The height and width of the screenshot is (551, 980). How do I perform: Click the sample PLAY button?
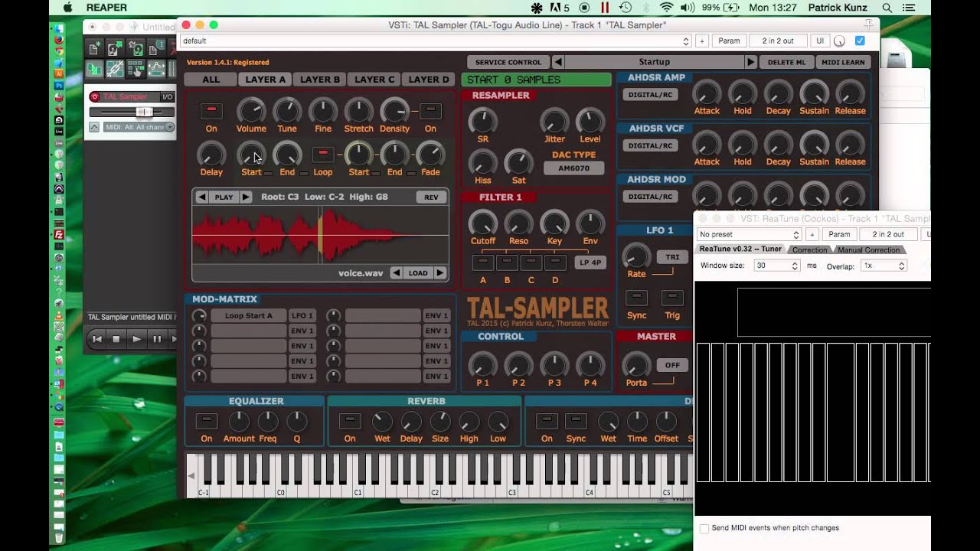[224, 197]
